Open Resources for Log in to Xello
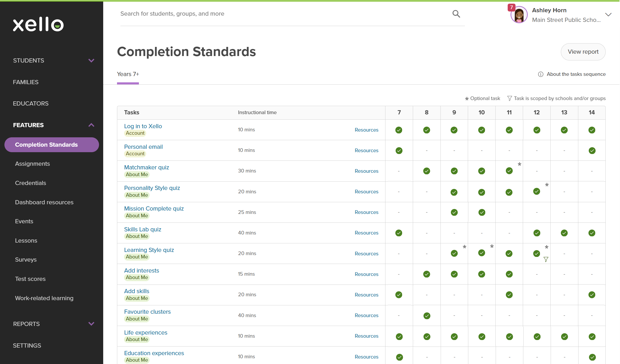Viewport: 620px width, 364px height. tap(366, 130)
